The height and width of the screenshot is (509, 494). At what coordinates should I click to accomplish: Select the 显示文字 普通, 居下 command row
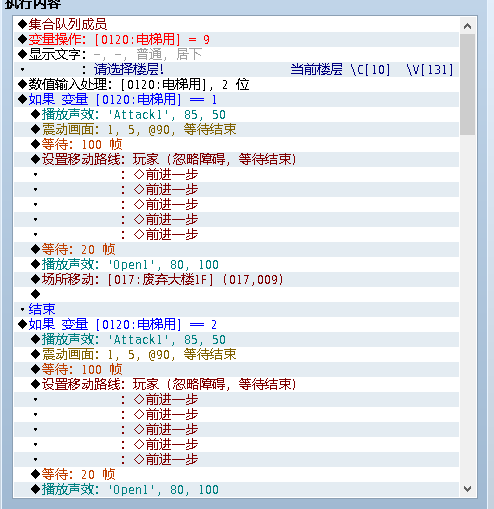(236, 54)
